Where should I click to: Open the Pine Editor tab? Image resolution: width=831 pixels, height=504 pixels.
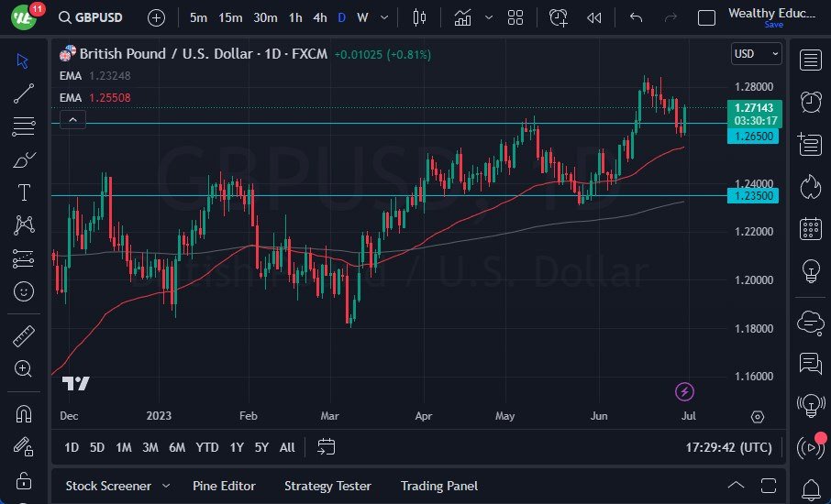(224, 486)
